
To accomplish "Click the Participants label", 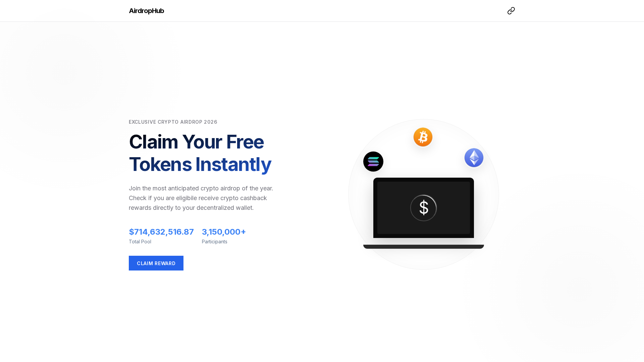I will point(214,241).
